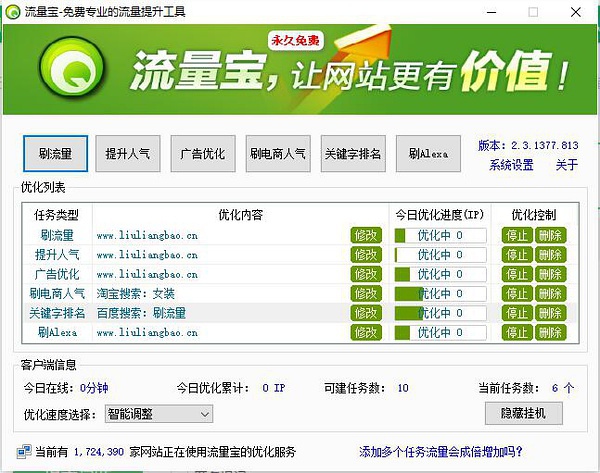Choose the 关键字排名 task button
The height and width of the screenshot is (473, 600).
353,154
